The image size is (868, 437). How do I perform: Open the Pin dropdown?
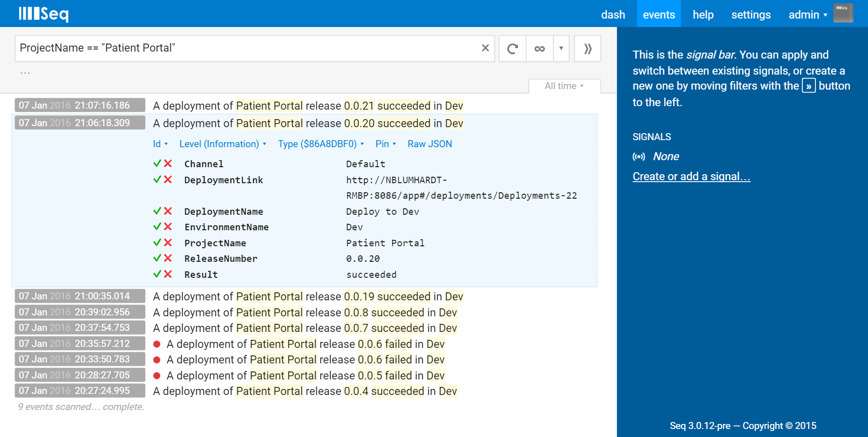pos(386,144)
